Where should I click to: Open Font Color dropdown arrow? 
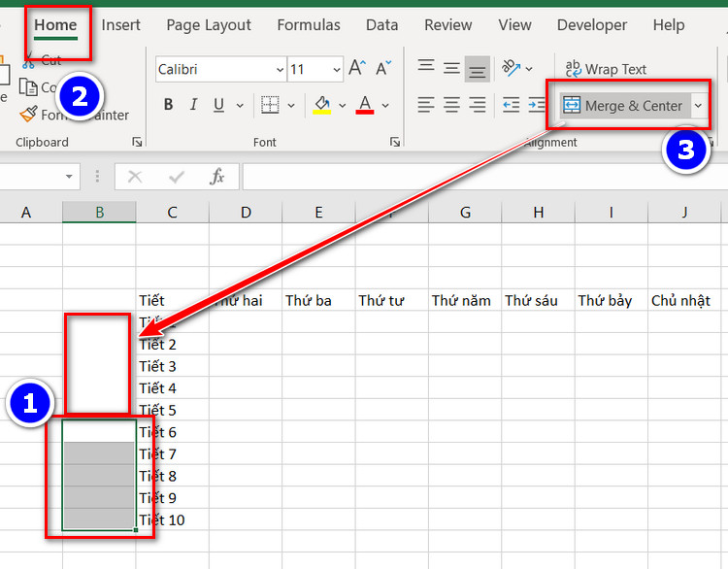tap(385, 106)
